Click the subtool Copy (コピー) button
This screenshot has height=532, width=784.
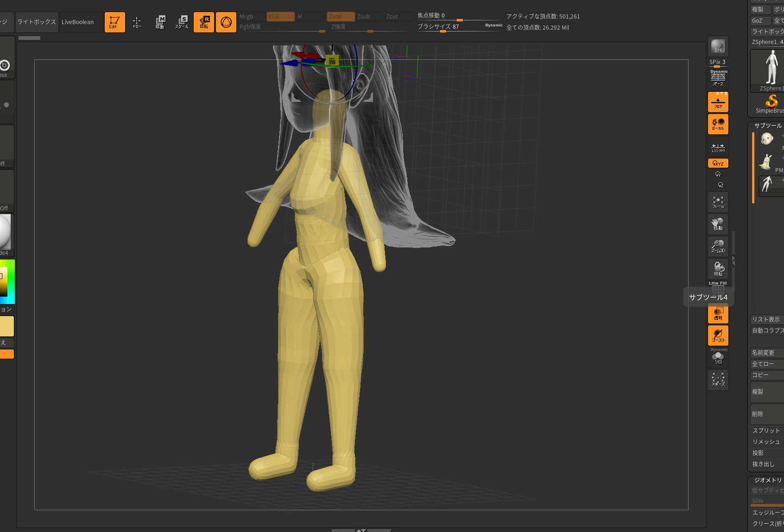[767, 375]
